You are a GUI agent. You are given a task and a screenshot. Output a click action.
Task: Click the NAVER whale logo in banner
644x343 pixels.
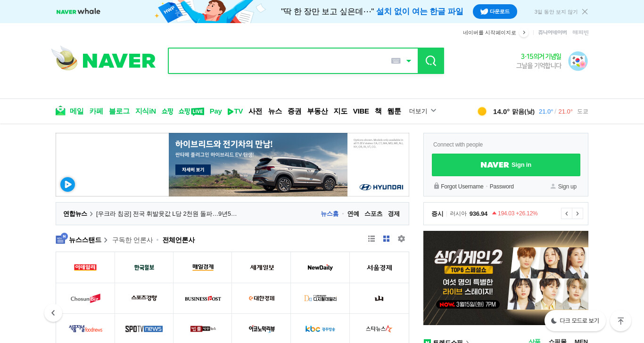pyautogui.click(x=78, y=11)
